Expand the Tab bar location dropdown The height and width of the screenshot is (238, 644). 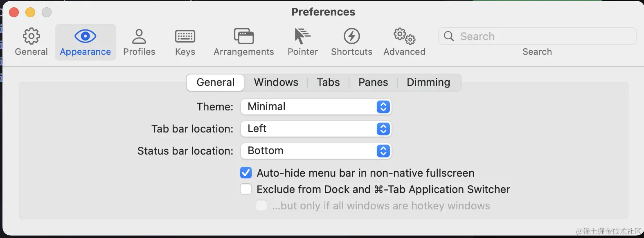click(x=316, y=129)
